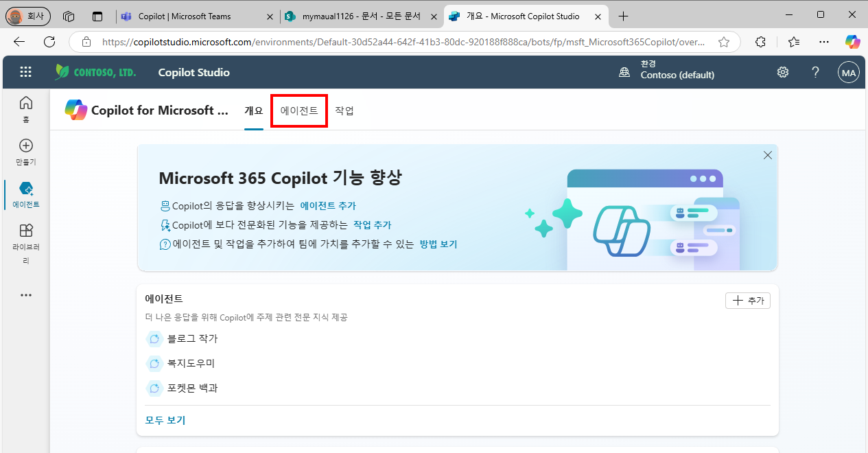Viewport: 868px width, 453px height.
Task: Open the MA account avatar
Action: 849,72
